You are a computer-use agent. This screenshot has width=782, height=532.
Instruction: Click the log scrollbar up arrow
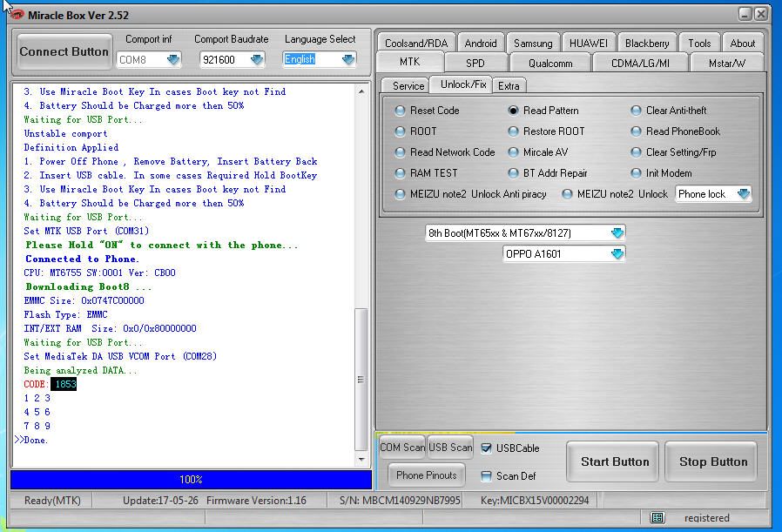click(x=361, y=91)
